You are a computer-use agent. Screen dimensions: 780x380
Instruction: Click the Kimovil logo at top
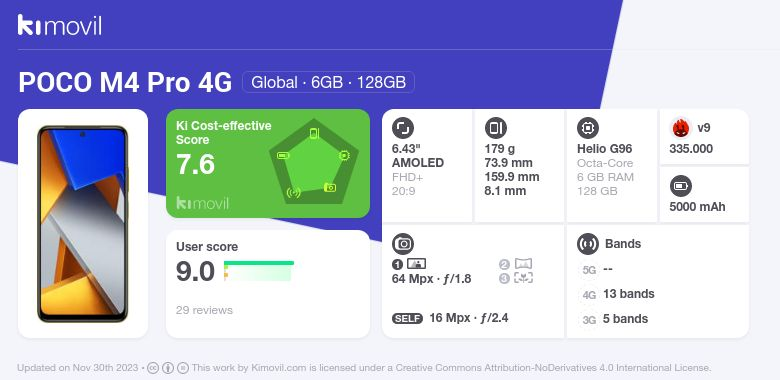click(60, 25)
